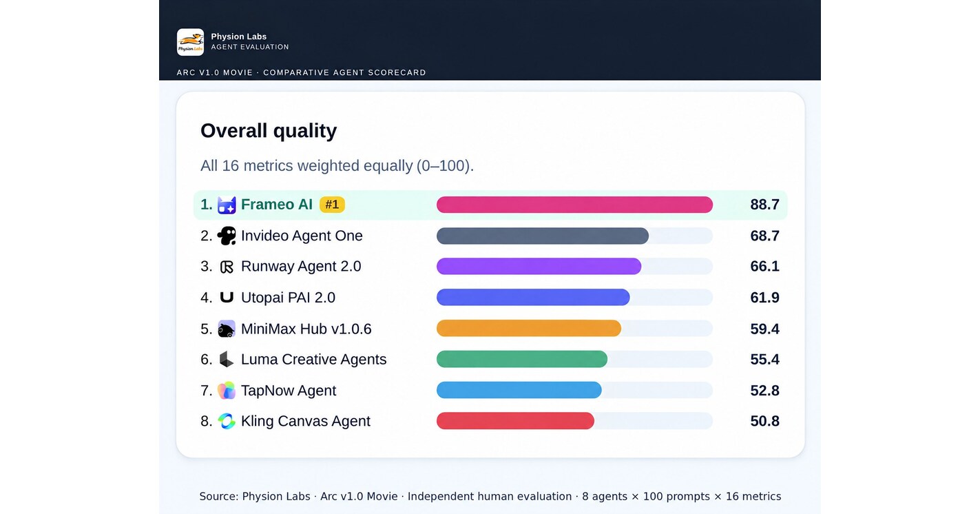The image size is (980, 514).
Task: Click the 66.1 score value
Action: tap(764, 267)
